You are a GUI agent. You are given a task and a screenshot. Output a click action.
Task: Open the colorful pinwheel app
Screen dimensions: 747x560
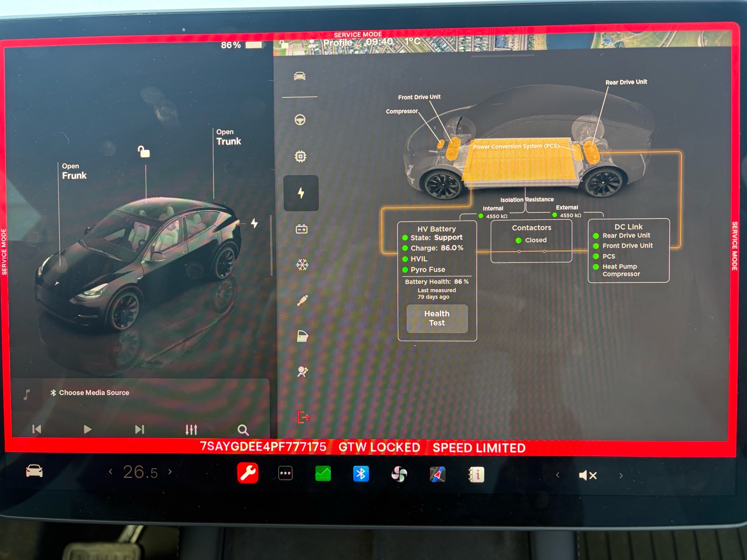[x=399, y=474]
